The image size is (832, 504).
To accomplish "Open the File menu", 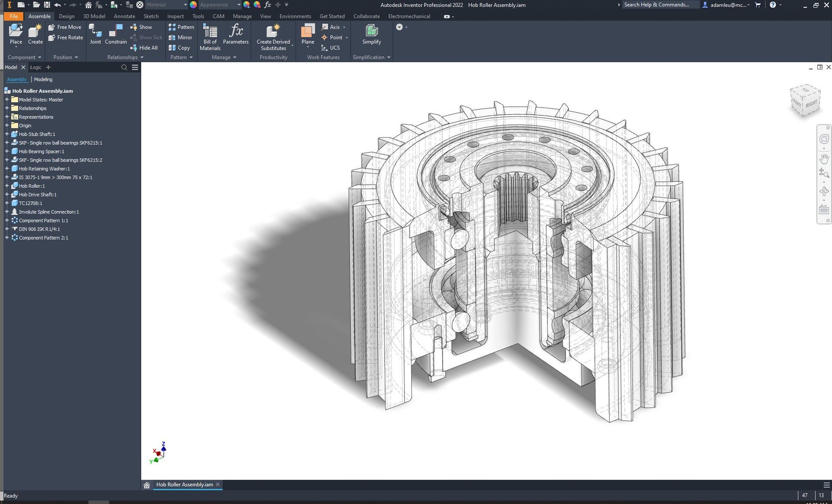I will (13, 16).
